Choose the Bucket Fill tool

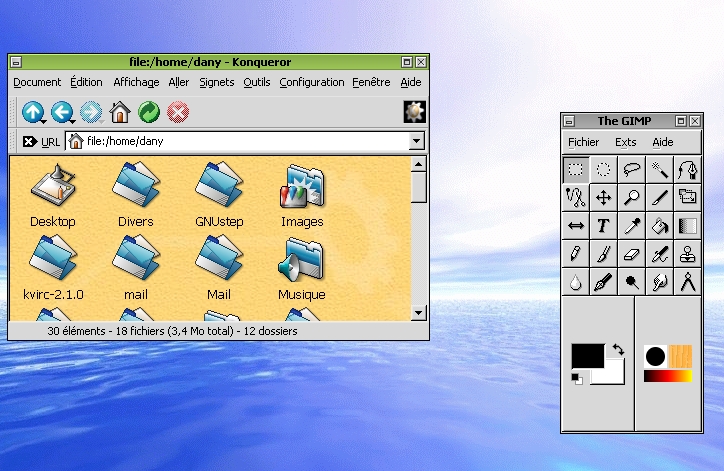[x=660, y=226]
